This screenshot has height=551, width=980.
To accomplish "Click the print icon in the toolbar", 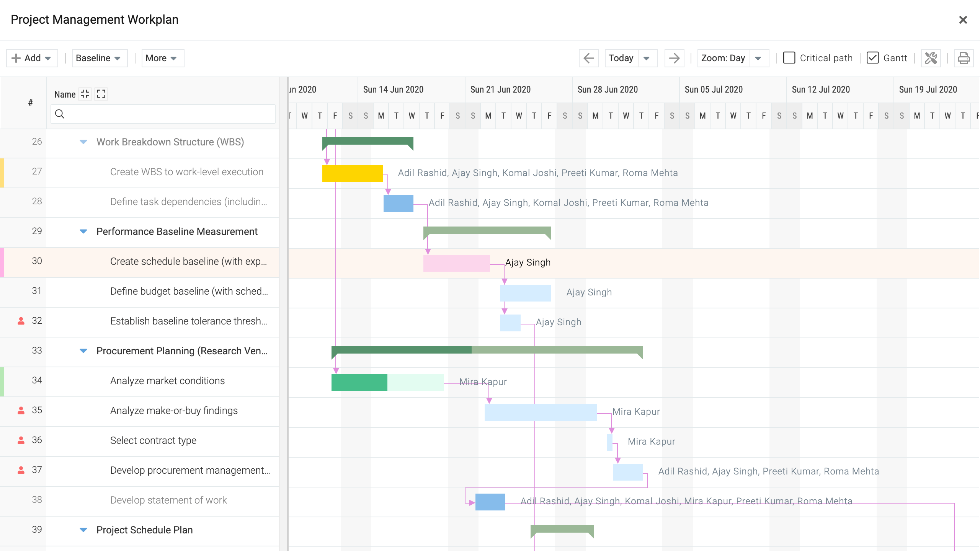I will click(962, 58).
